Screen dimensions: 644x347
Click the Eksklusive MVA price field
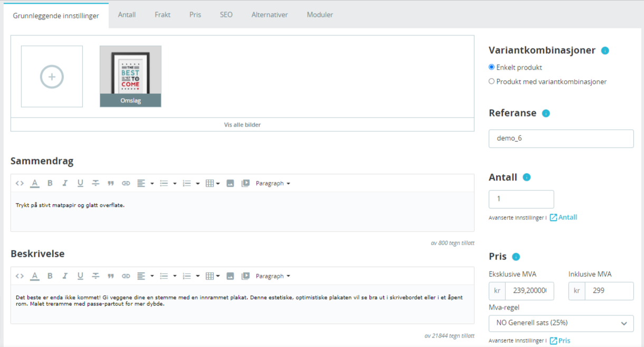529,291
